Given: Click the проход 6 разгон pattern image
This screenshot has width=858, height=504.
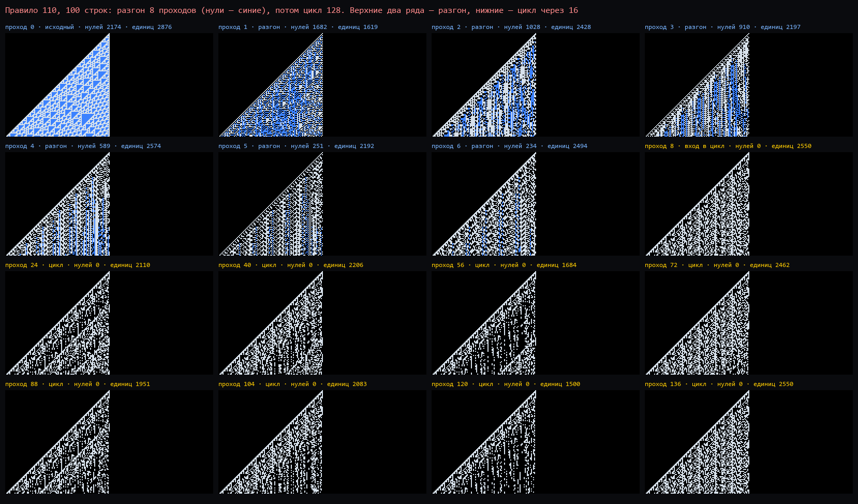Looking at the screenshot, I should 536,204.
